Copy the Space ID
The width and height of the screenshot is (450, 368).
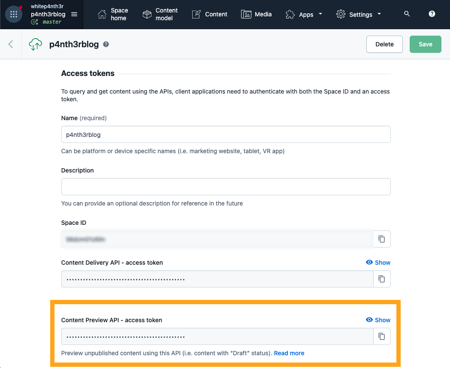coord(382,239)
